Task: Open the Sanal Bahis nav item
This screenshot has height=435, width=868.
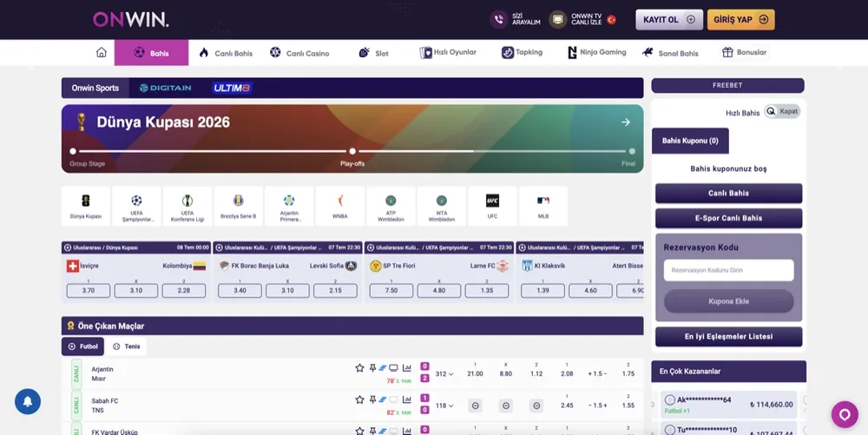Action: pyautogui.click(x=670, y=53)
